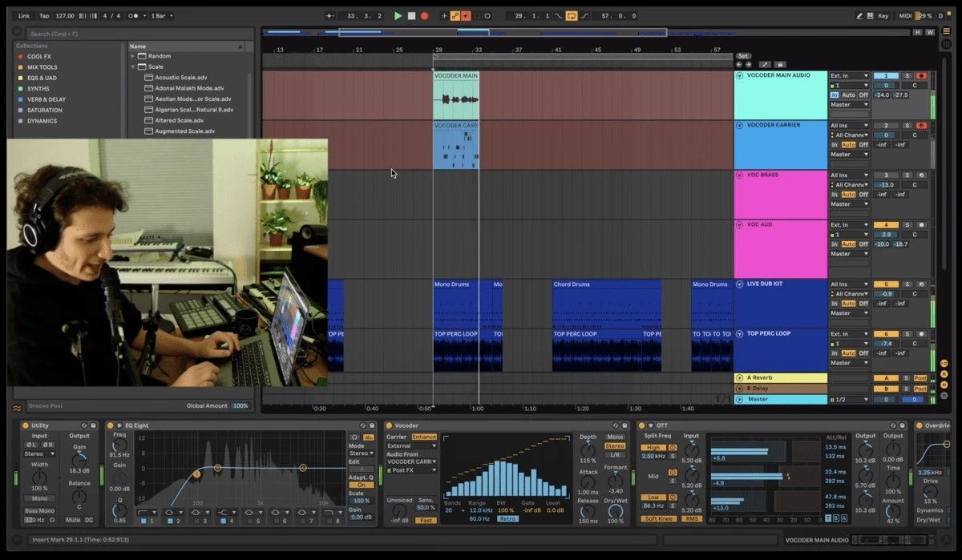Image resolution: width=962 pixels, height=560 pixels.
Task: Select MIX TOOLS collection in browser
Action: tap(42, 67)
